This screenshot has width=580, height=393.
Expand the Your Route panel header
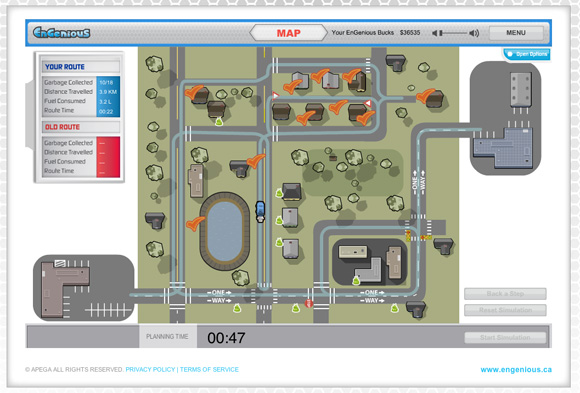tap(81, 67)
